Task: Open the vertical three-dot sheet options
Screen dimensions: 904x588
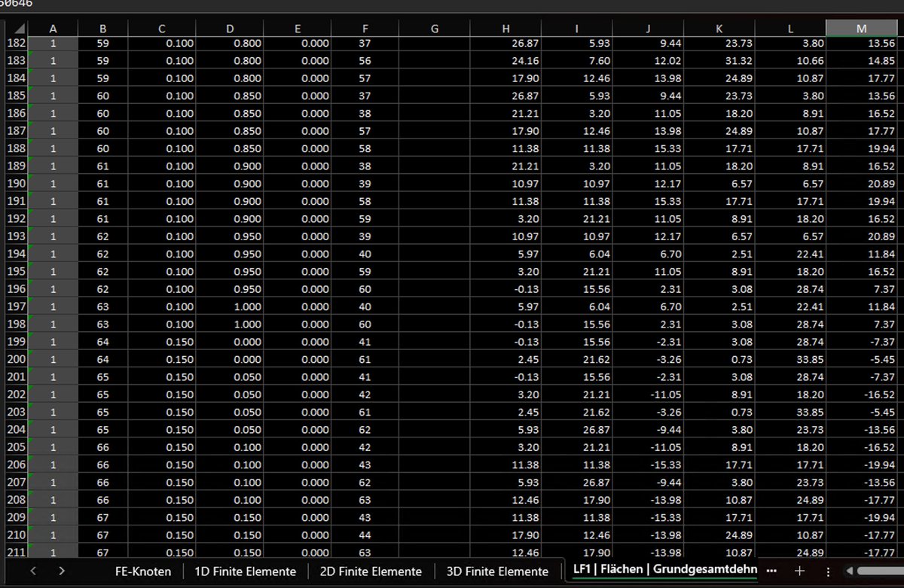Action: [828, 571]
